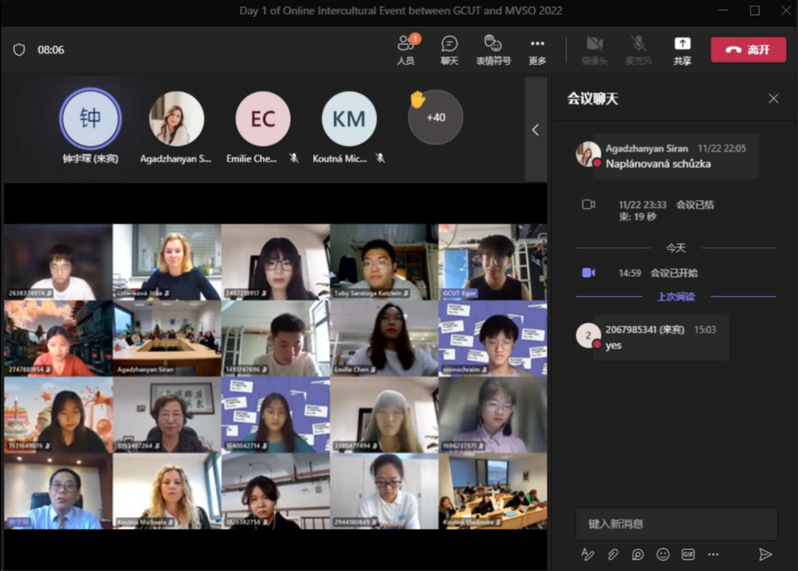Click the 键入新消息 message input field
Image resolution: width=798 pixels, height=571 pixels.
click(676, 523)
